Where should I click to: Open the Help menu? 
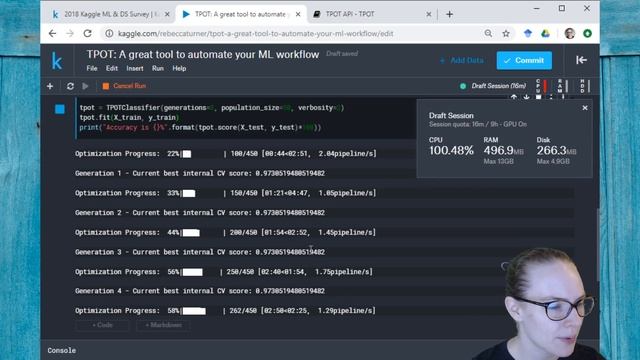pyautogui.click(x=179, y=69)
